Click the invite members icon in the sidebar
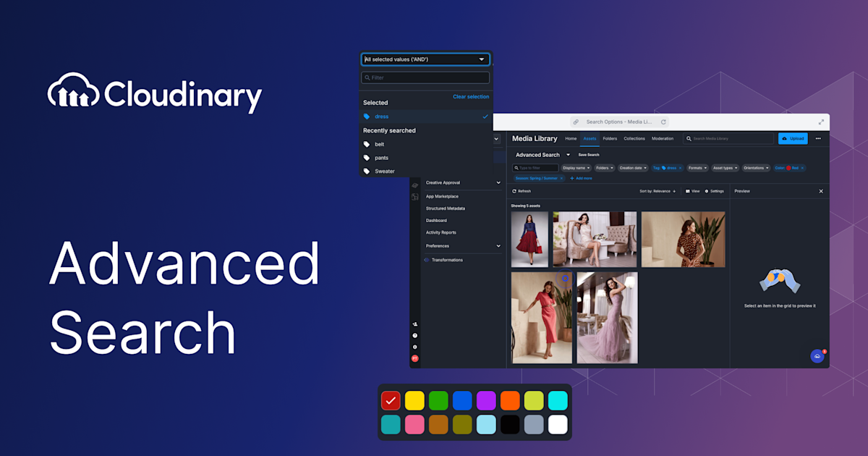Viewport: 868px width, 456px height. click(414, 324)
